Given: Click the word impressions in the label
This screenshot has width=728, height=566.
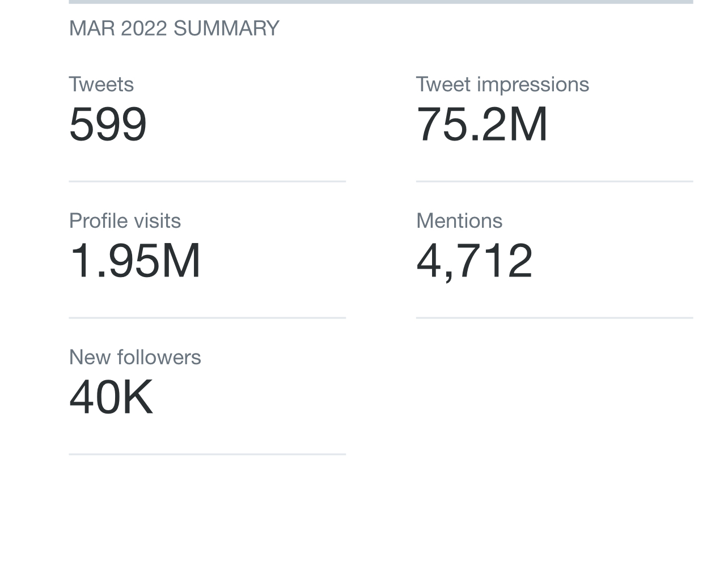Looking at the screenshot, I should [533, 84].
